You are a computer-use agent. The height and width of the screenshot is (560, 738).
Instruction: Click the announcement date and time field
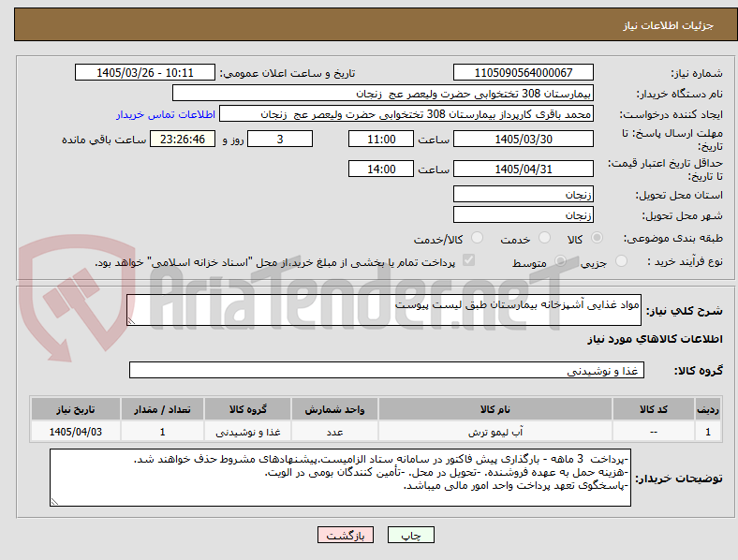[145, 72]
